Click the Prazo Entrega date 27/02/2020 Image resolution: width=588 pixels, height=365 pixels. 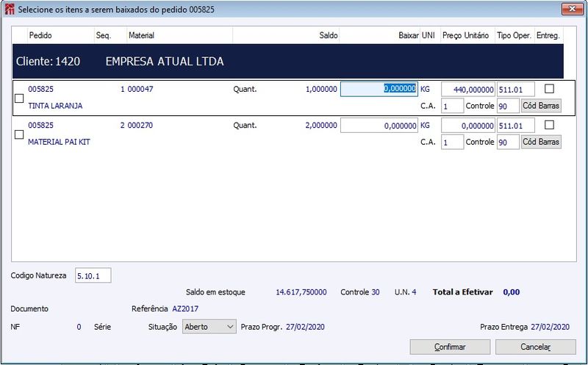550,327
